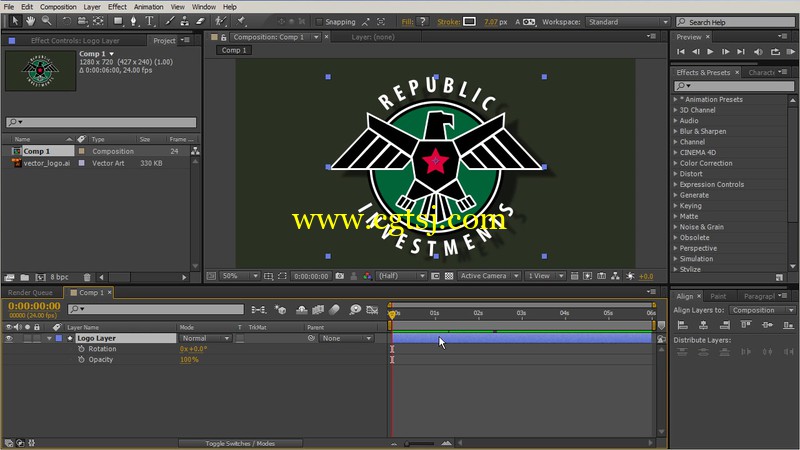Align layers to left edge
The width and height of the screenshot is (800, 450).
tap(683, 325)
